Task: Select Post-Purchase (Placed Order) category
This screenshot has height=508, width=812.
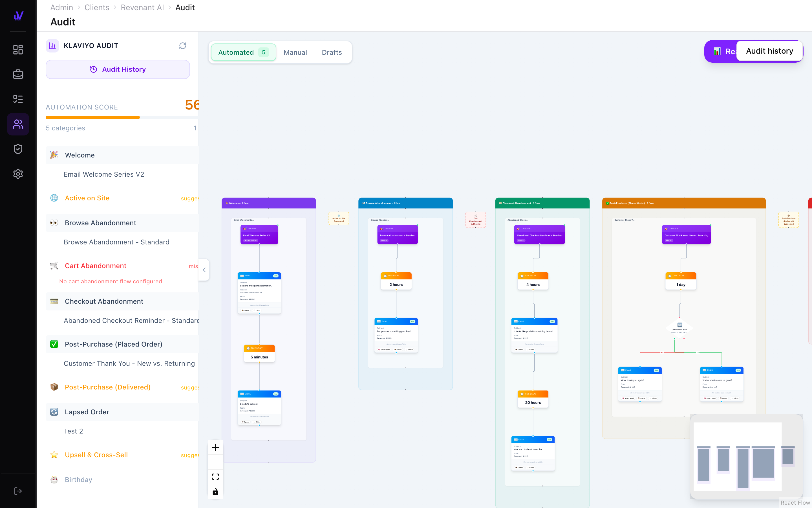Action: pos(122,344)
